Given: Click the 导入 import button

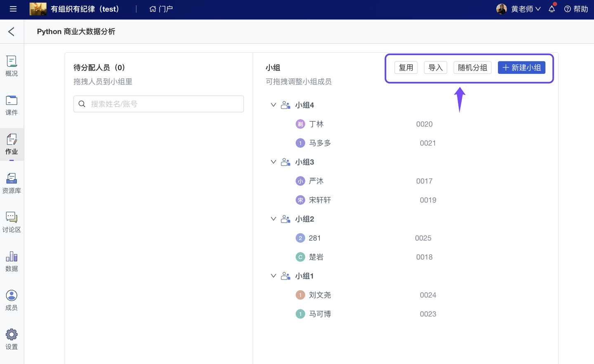Looking at the screenshot, I should coord(436,68).
